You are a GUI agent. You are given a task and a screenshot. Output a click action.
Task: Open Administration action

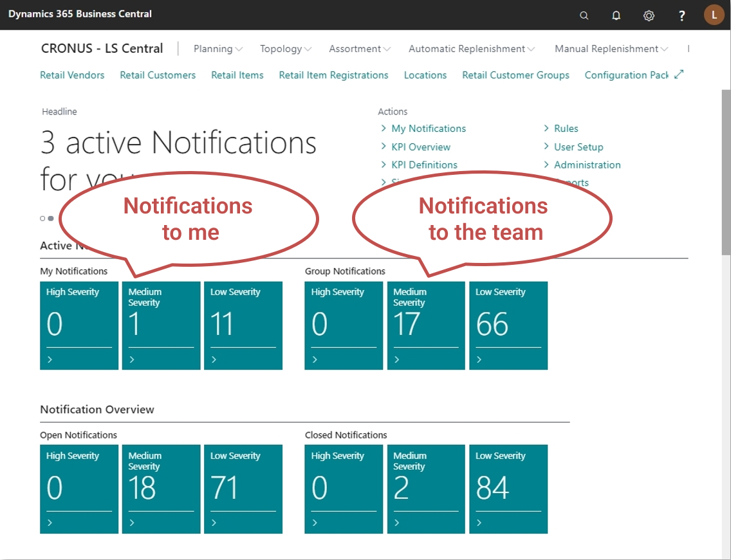tap(587, 165)
